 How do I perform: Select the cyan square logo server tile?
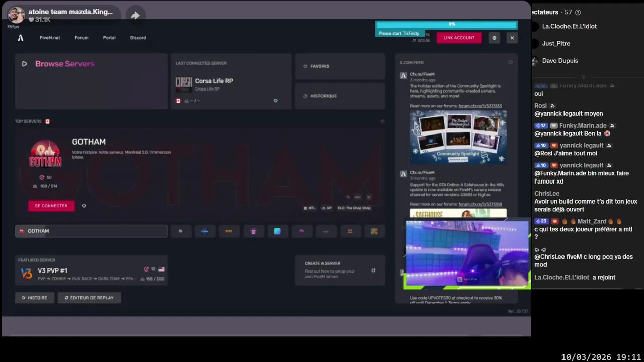click(277, 231)
